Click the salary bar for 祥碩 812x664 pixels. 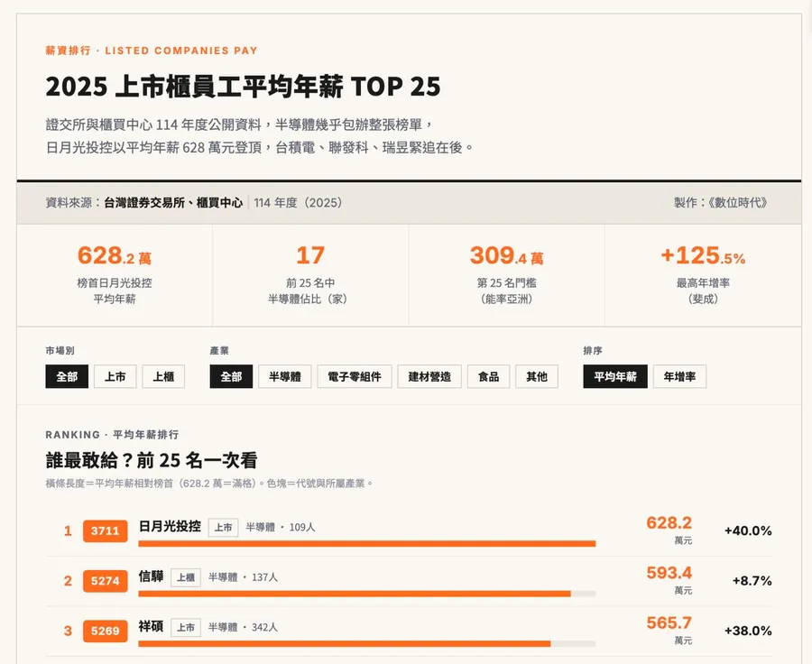[x=367, y=644]
